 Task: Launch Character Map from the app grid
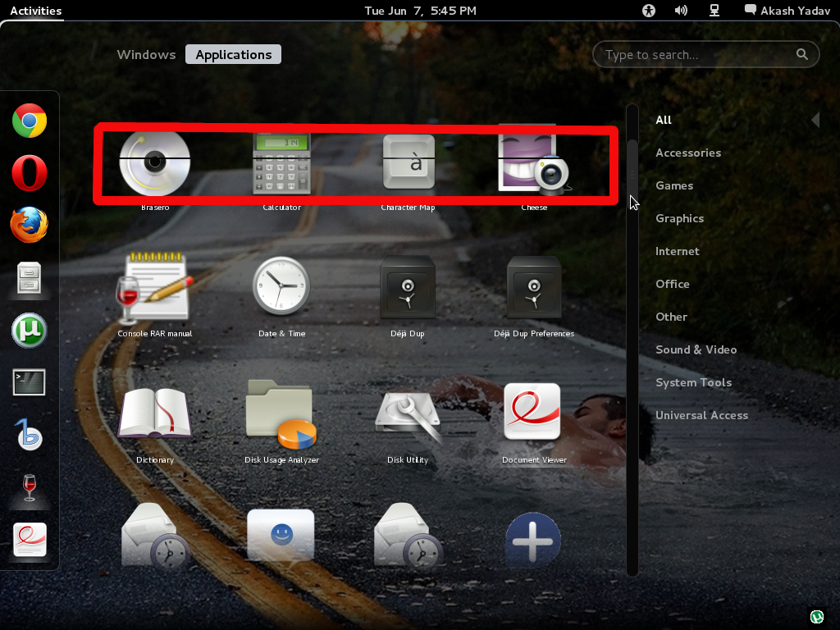click(x=408, y=163)
